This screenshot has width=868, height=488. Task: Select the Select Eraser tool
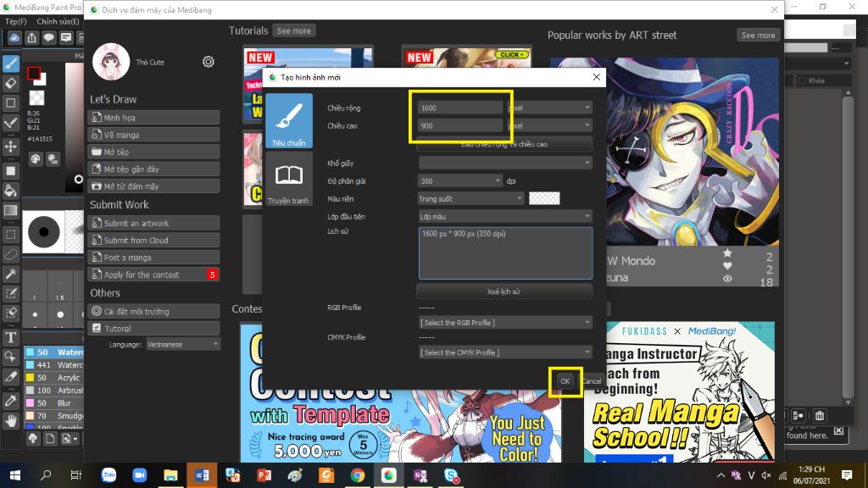click(10, 313)
